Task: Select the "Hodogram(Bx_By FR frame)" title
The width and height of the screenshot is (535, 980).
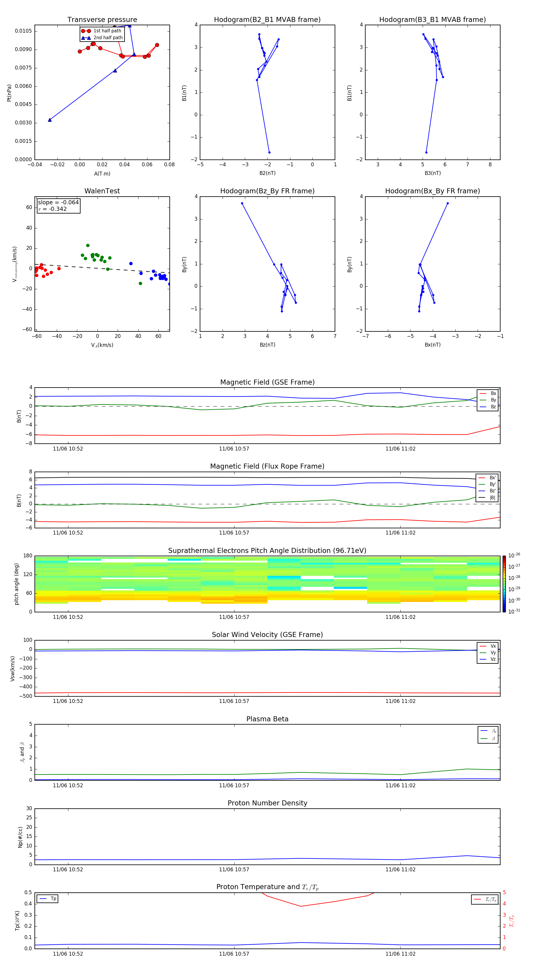Action: tap(432, 191)
